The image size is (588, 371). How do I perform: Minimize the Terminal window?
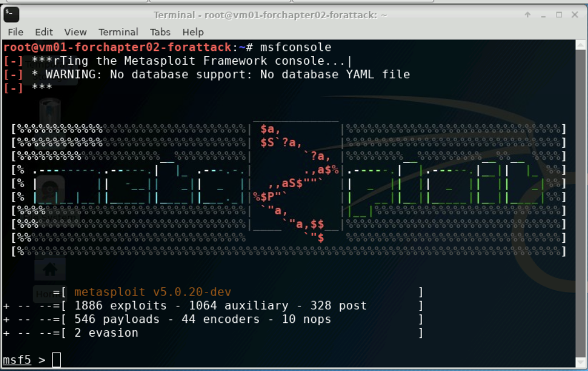click(543, 15)
